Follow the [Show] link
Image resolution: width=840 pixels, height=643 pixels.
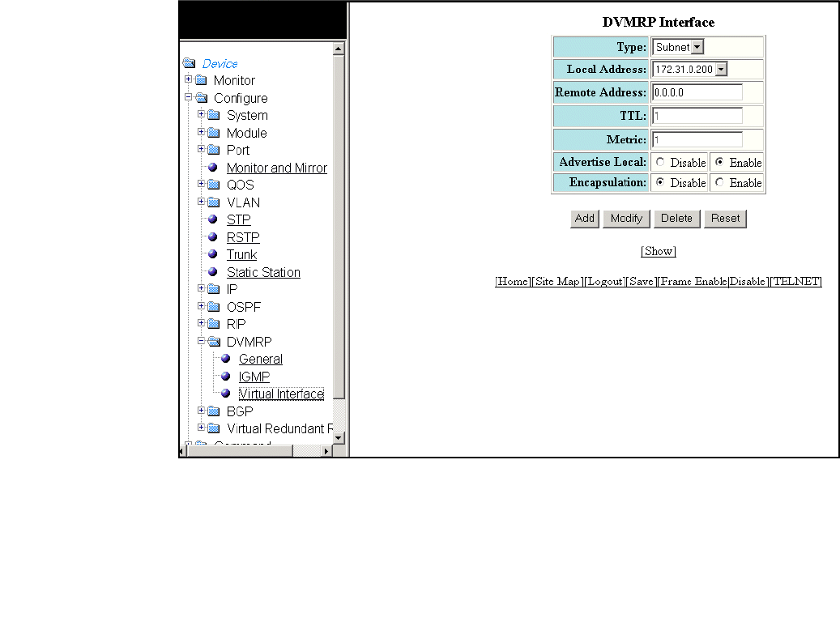(659, 251)
